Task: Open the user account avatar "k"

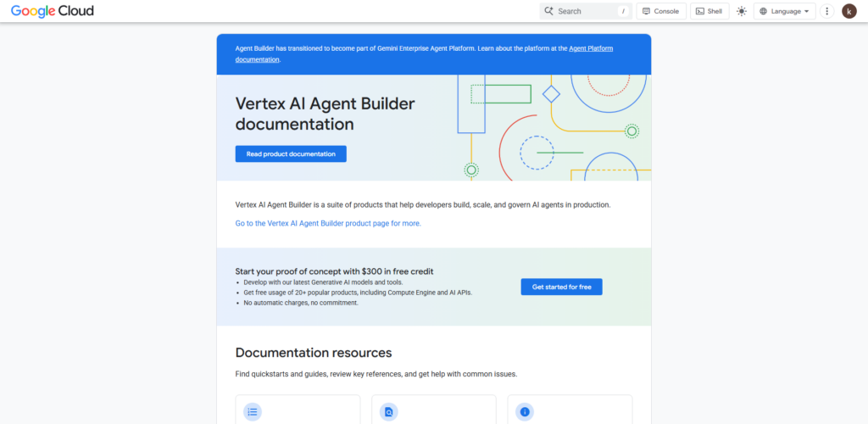Action: pos(849,11)
